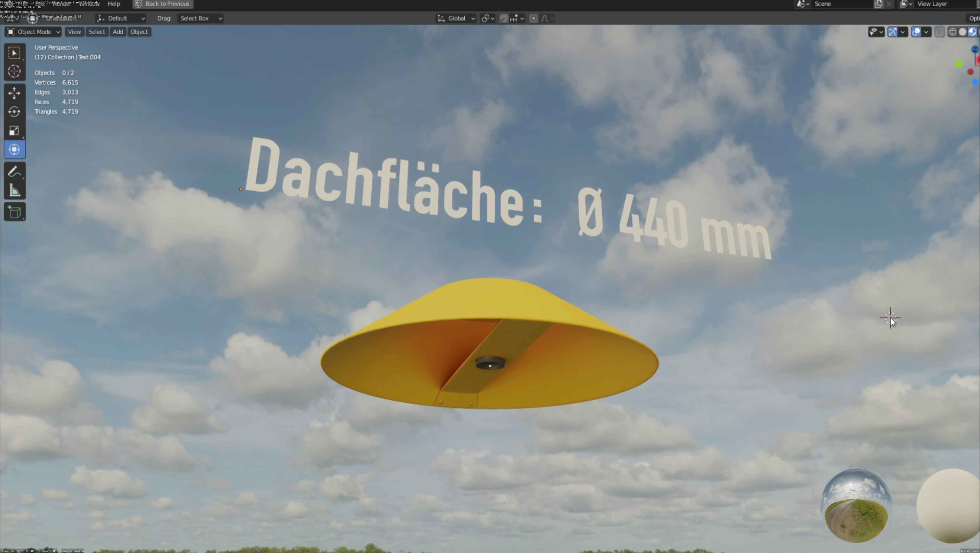Viewport: 980px width, 553px height.
Task: Expand the overlays options arrow
Action: tap(926, 32)
